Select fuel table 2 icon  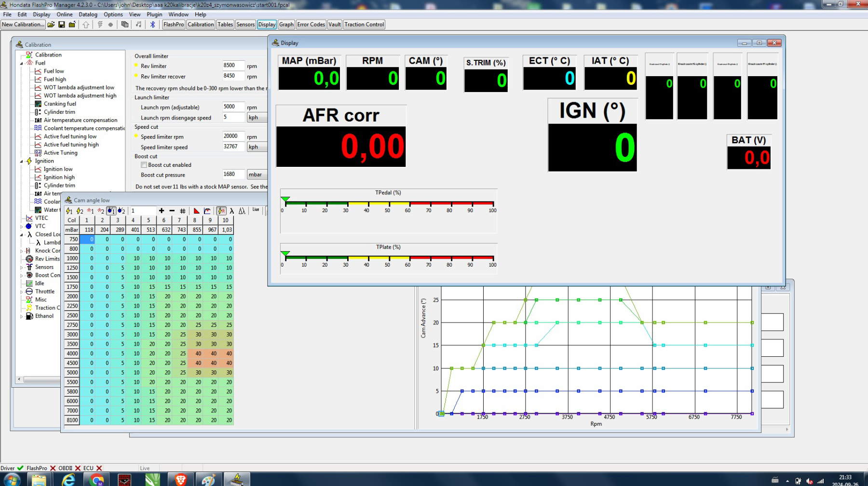[101, 211]
